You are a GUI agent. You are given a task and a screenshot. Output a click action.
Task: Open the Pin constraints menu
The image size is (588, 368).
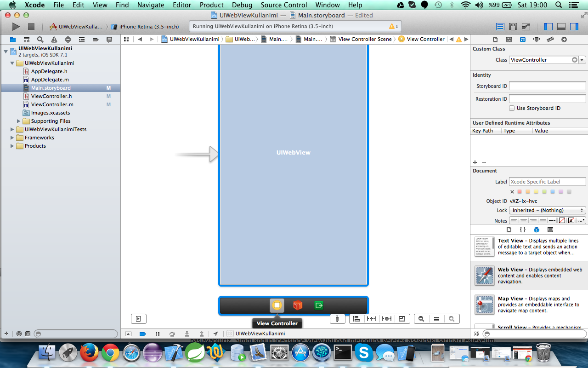point(372,319)
